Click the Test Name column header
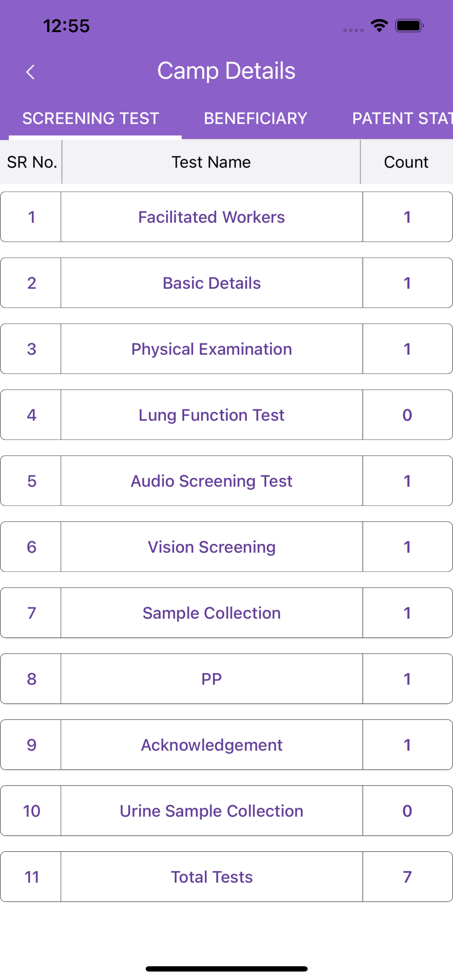453x980 pixels. pyautogui.click(x=211, y=162)
